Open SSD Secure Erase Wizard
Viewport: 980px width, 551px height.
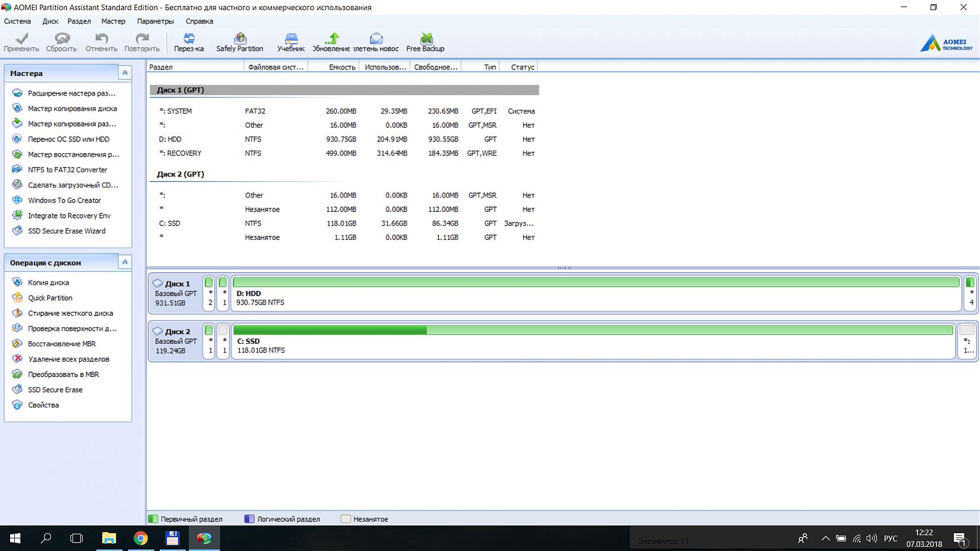click(67, 232)
